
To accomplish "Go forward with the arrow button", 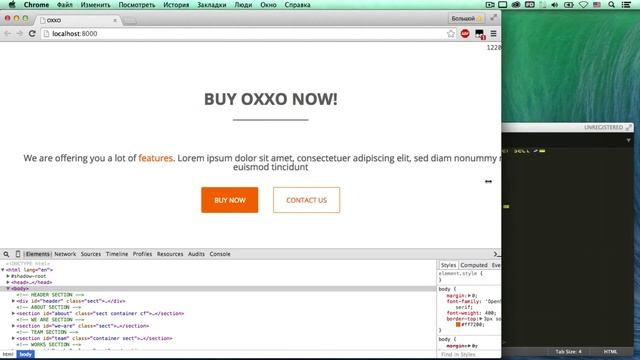I will pos(19,34).
